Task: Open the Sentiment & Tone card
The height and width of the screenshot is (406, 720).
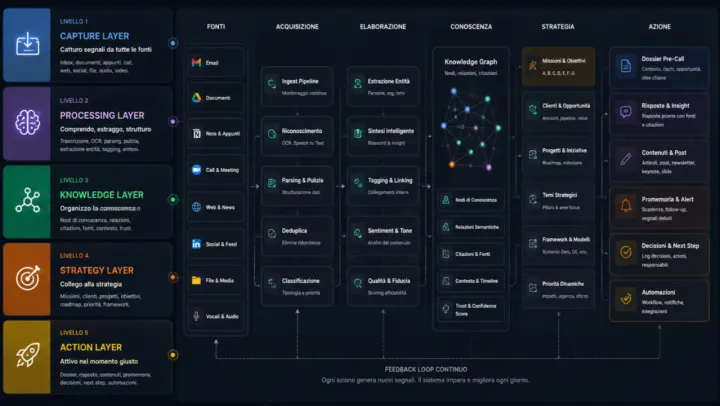Action: (383, 236)
